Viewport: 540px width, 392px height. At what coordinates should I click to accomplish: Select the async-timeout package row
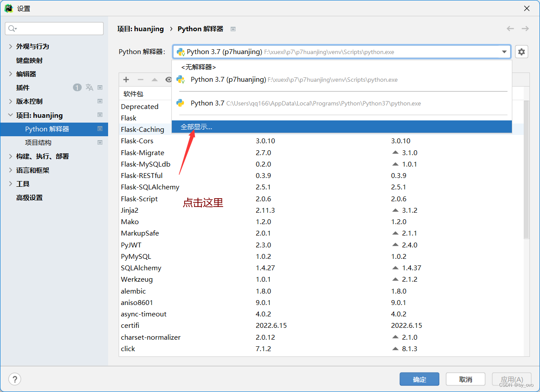[321, 314]
